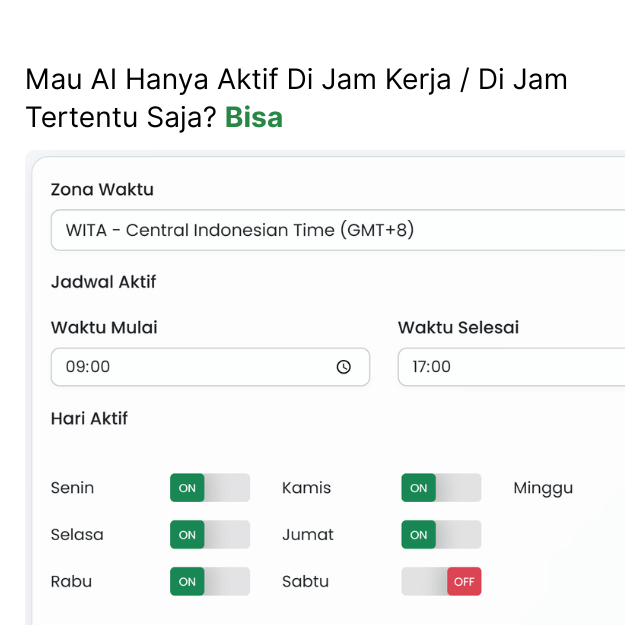Screen dimensions: 625x625
Task: Click the "Jumat" day name text
Action: (x=308, y=535)
